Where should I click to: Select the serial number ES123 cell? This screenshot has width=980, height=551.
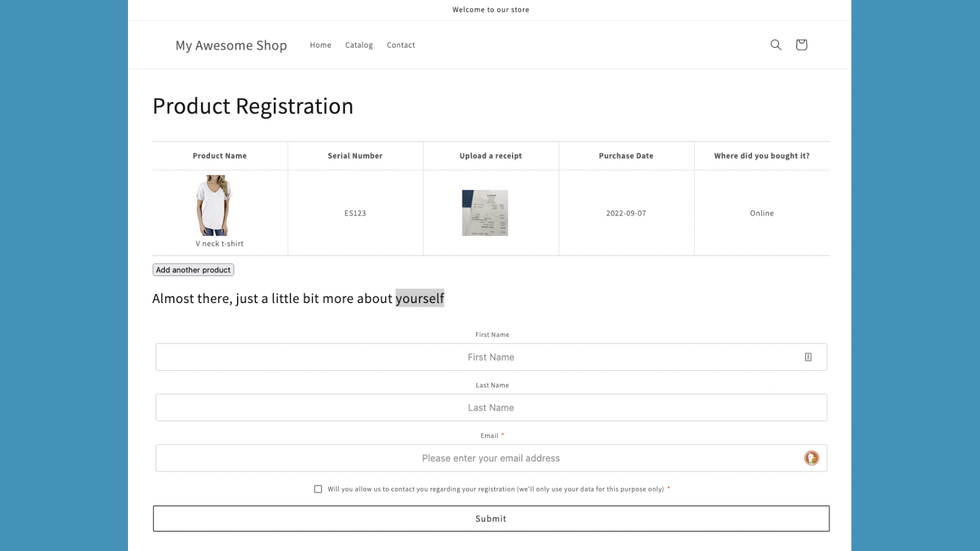355,213
